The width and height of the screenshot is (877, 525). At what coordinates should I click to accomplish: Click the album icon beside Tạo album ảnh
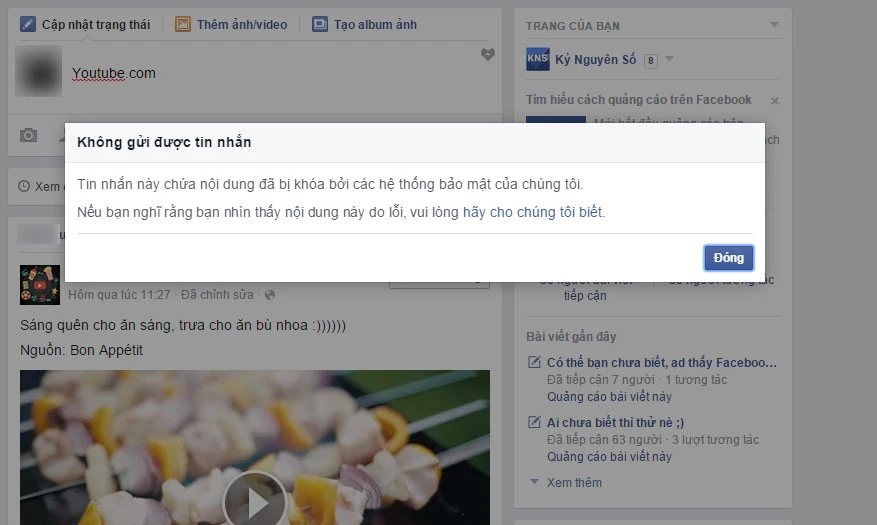click(320, 24)
